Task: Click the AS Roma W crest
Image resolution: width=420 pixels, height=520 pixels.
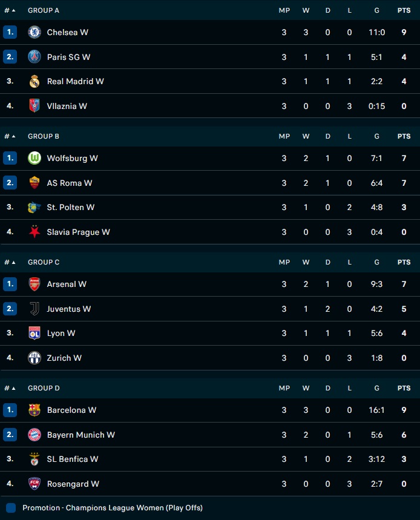Action: point(34,183)
